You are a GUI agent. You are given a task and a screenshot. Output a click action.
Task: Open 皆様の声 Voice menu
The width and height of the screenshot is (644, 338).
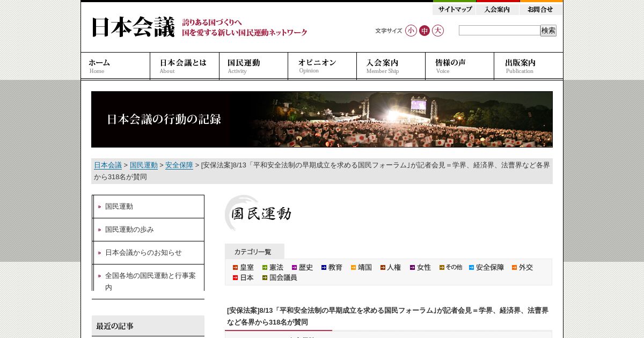point(459,66)
